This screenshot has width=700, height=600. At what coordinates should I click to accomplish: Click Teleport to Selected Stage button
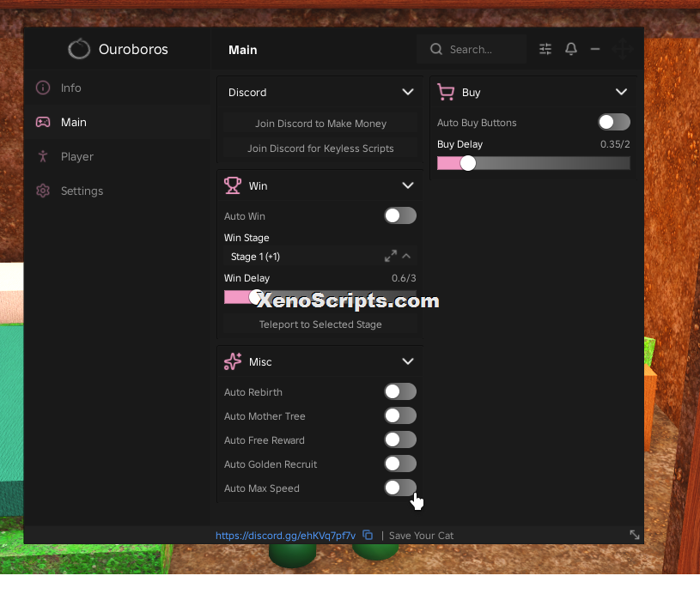tap(320, 324)
